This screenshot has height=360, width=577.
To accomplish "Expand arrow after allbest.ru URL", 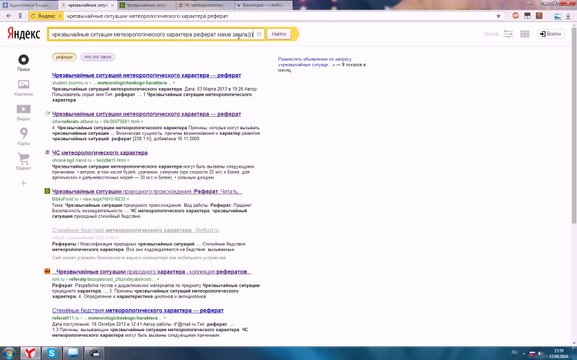I will pos(142,121).
